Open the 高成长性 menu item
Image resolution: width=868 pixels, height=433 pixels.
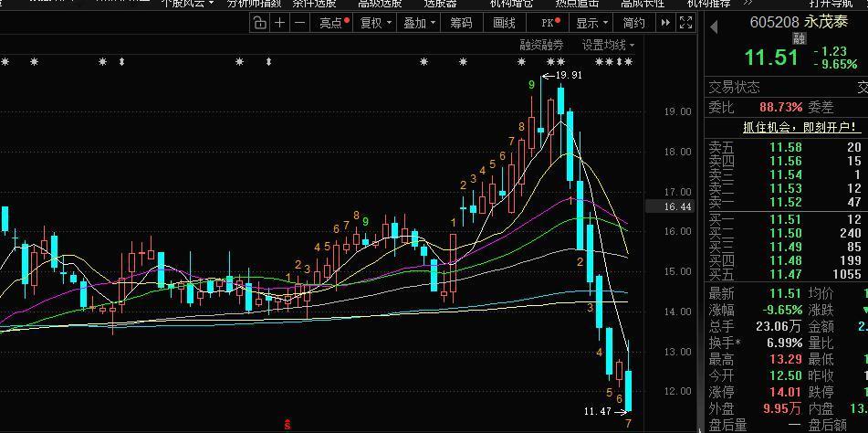(x=643, y=4)
